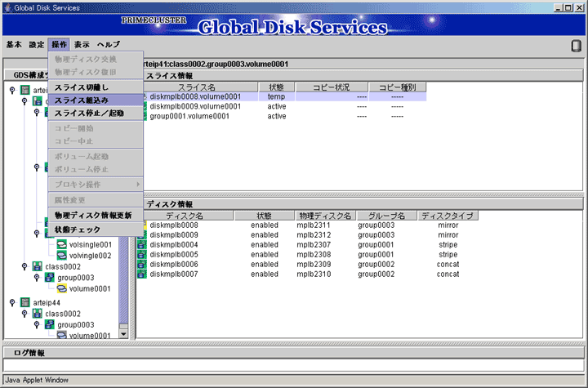Select arteip44 node label
588x388 pixels.
point(47,302)
